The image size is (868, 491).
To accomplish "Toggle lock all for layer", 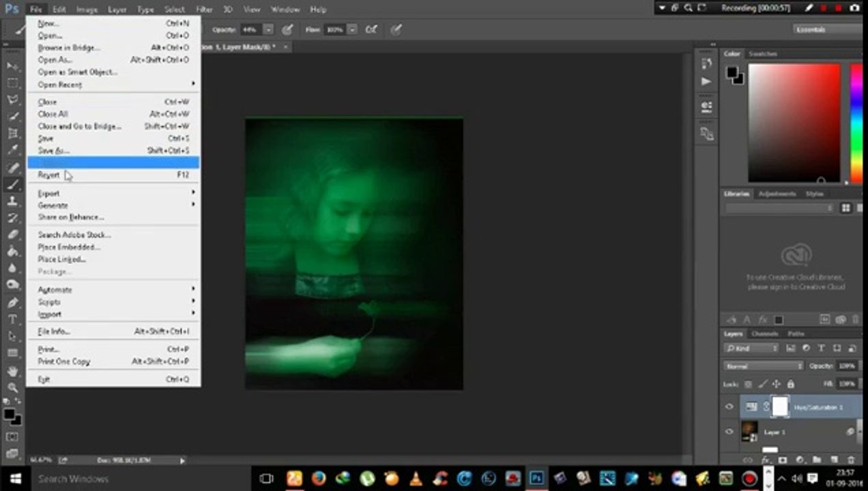I will 790,384.
